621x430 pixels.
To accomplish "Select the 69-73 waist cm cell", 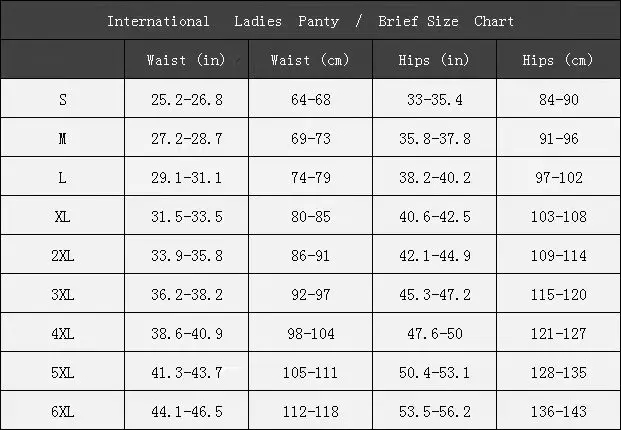I will pos(310,139).
